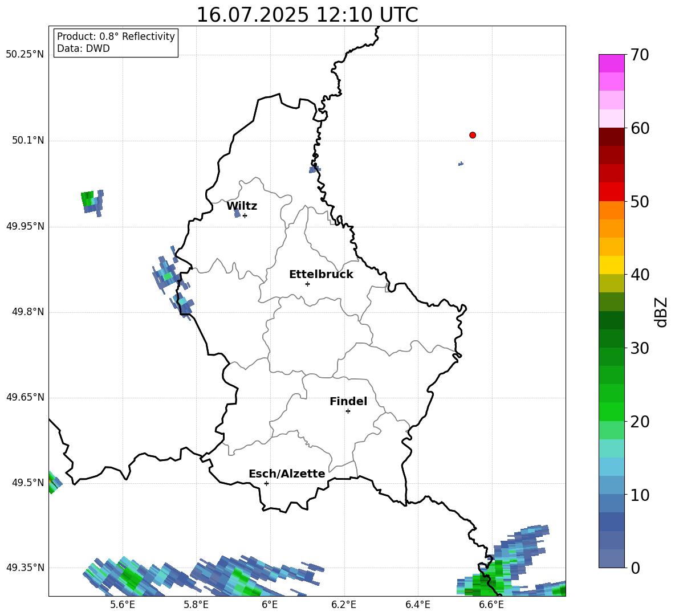675x616 pixels.
Task: Click the red dot marker
Action: click(473, 135)
